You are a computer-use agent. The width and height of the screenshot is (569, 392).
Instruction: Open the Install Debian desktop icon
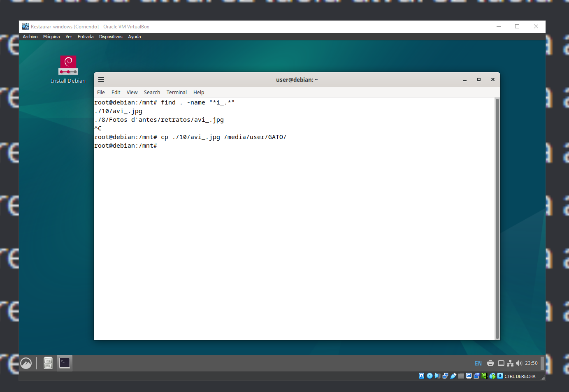pyautogui.click(x=68, y=66)
